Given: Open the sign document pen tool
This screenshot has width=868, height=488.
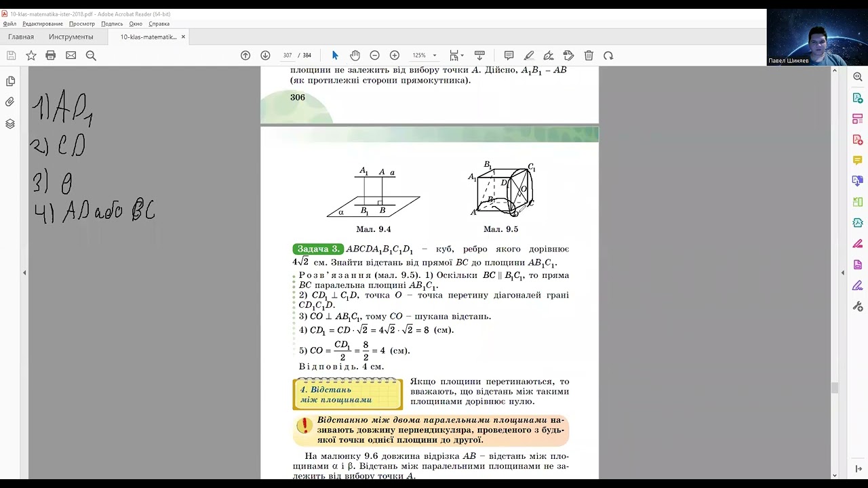Looking at the screenshot, I should coord(549,56).
